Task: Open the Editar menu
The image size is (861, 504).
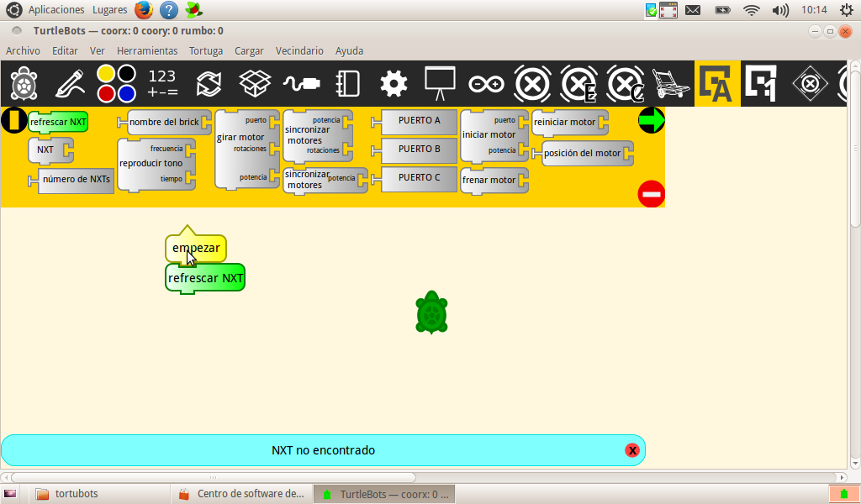Action: click(65, 51)
